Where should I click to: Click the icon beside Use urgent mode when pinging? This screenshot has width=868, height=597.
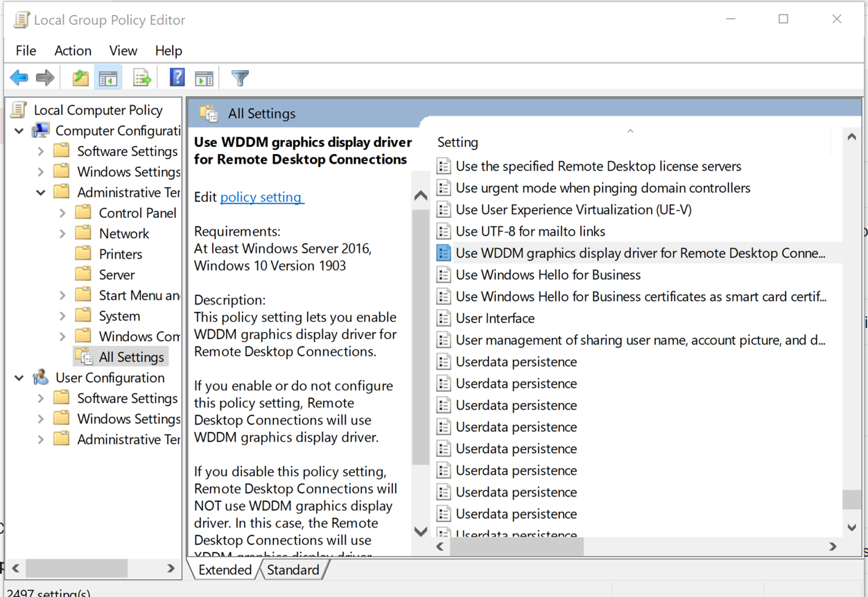tap(444, 188)
